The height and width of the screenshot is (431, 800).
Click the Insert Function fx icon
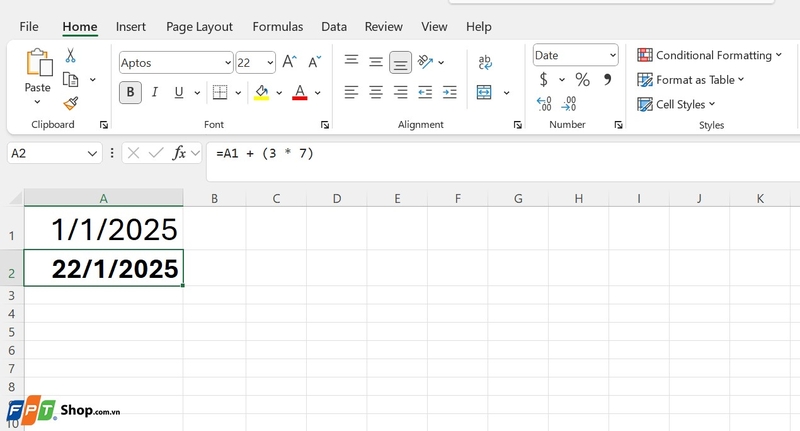pyautogui.click(x=179, y=153)
